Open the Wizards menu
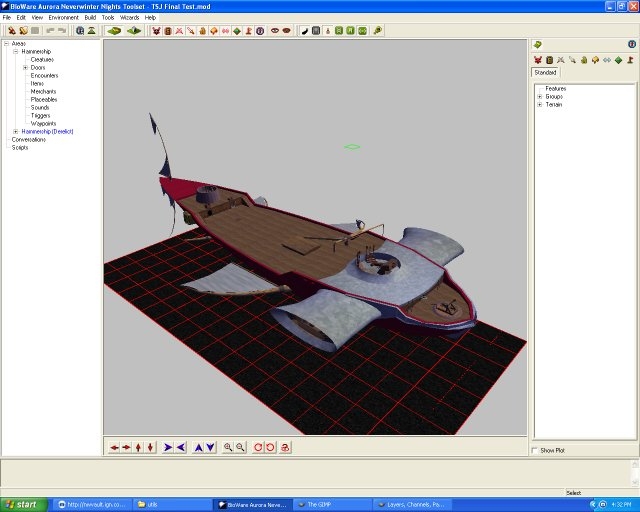The image size is (640, 512). coord(130,17)
